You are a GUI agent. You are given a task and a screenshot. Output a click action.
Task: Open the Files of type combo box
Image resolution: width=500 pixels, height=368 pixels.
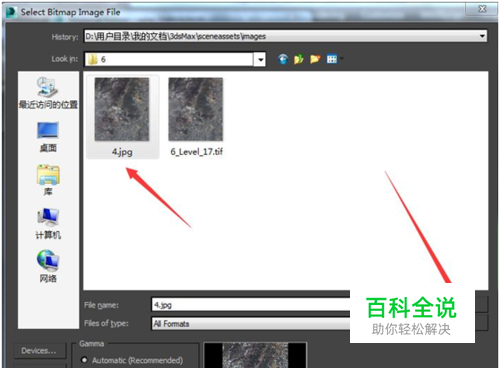pos(251,323)
